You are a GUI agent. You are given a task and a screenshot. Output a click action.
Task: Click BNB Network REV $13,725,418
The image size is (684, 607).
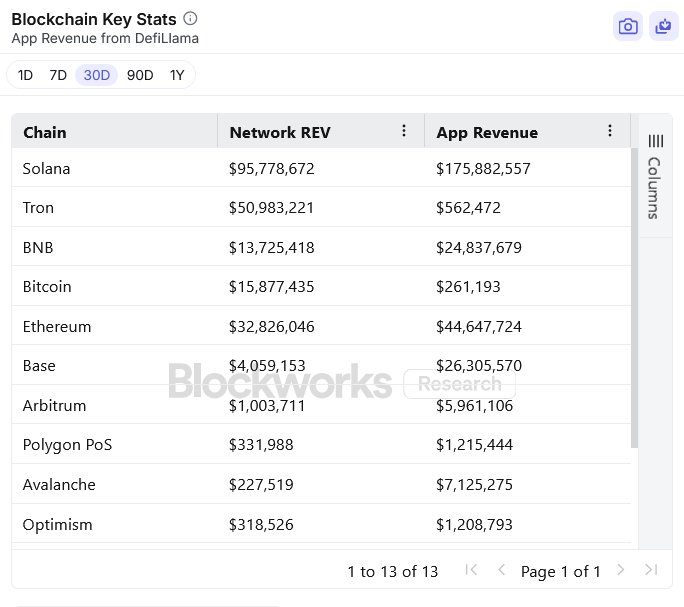[271, 248]
